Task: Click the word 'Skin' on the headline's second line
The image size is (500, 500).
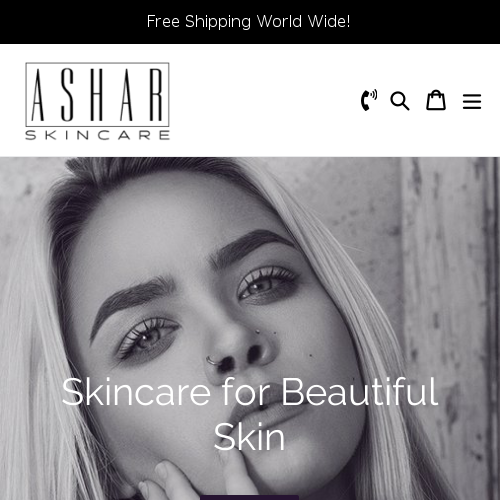Action: click(x=249, y=436)
